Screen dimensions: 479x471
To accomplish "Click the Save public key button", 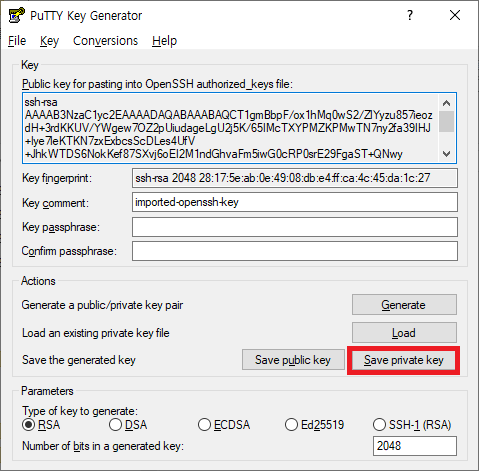I will click(x=293, y=360).
